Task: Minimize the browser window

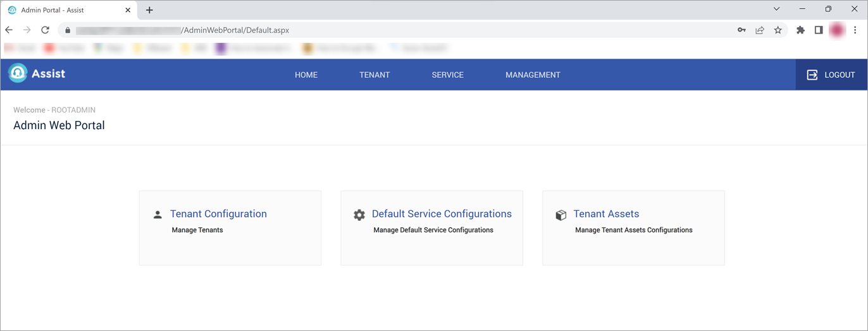Action: (802, 9)
